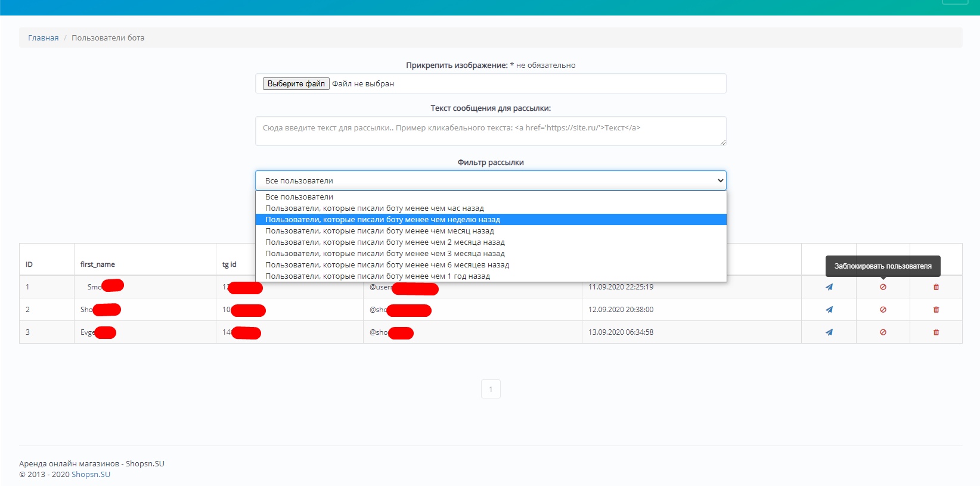Screen dimensions: 980x486
Task: Open the 'Главная' breadcrumb link
Action: tap(43, 38)
